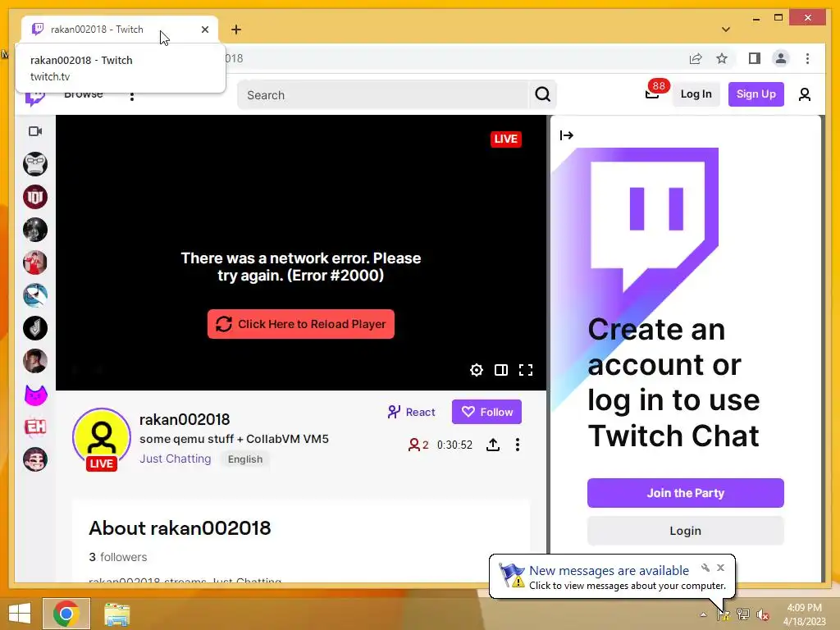Click the Login button in chat panel
This screenshot has width=840, height=630.
[x=685, y=531]
